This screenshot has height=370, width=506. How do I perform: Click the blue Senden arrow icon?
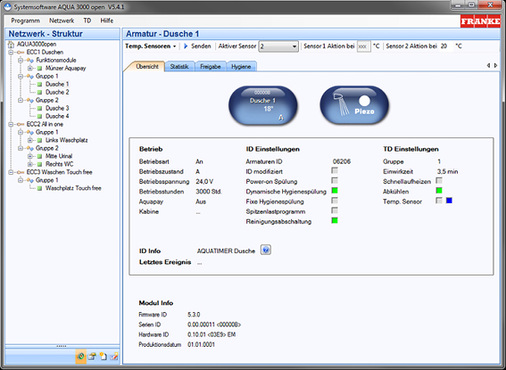(x=186, y=46)
